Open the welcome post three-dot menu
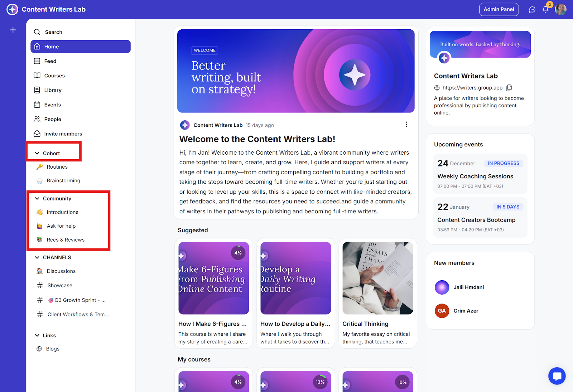The width and height of the screenshot is (573, 392). [406, 125]
